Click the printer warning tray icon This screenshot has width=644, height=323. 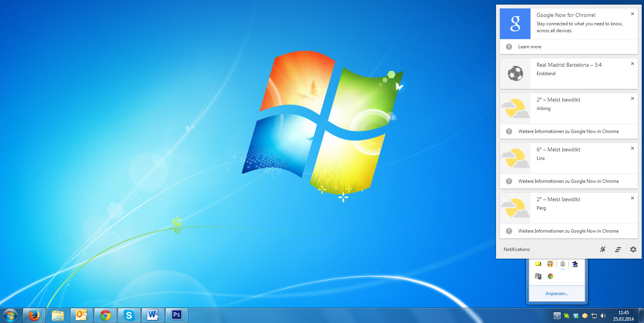(550, 264)
